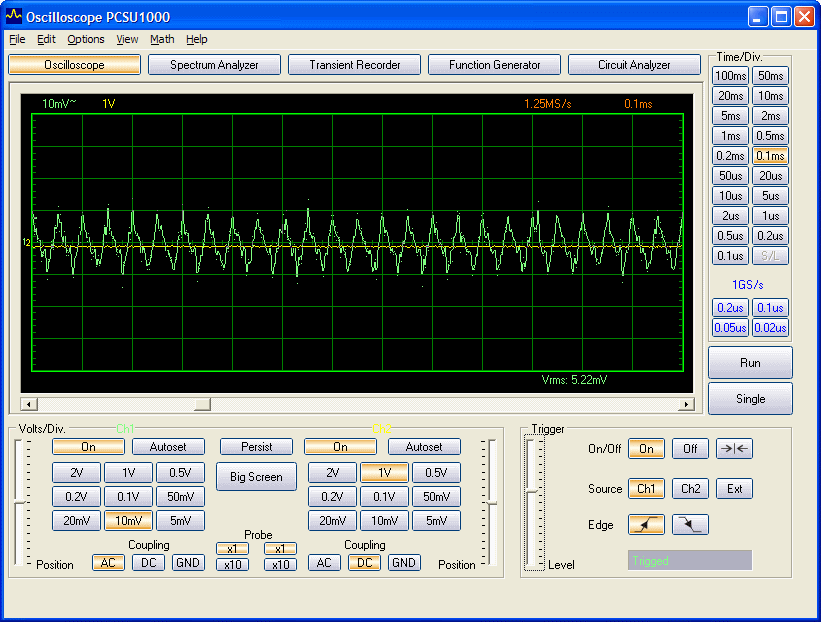Viewport: 821px width, 622px height.
Task: Open the Math menu
Action: (162, 39)
